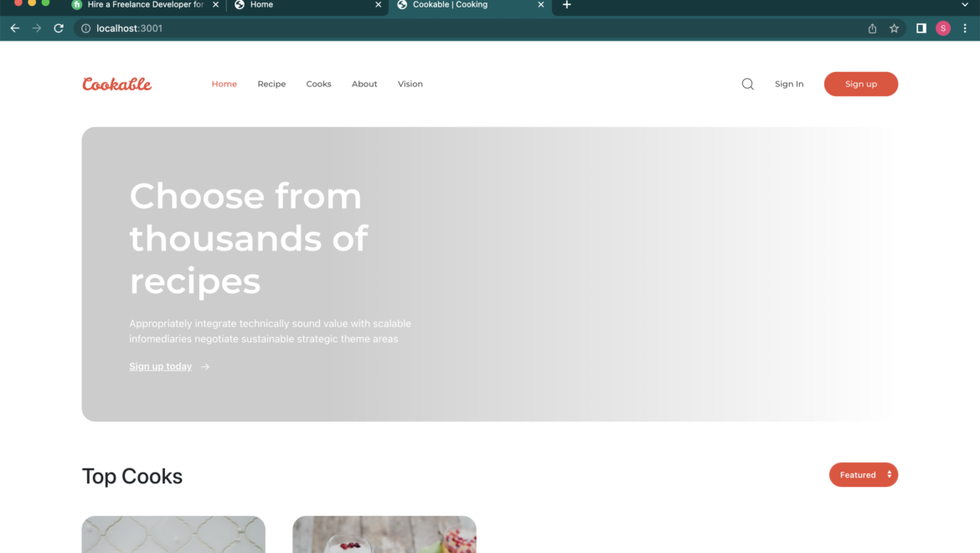Switch to the Home browser tab
Viewport: 980px width, 553px height.
click(307, 5)
